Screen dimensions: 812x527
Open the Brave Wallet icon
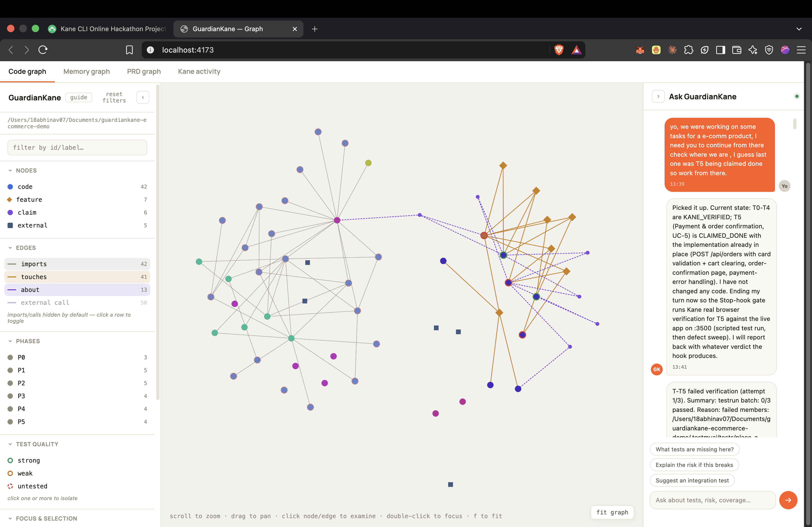(x=737, y=50)
